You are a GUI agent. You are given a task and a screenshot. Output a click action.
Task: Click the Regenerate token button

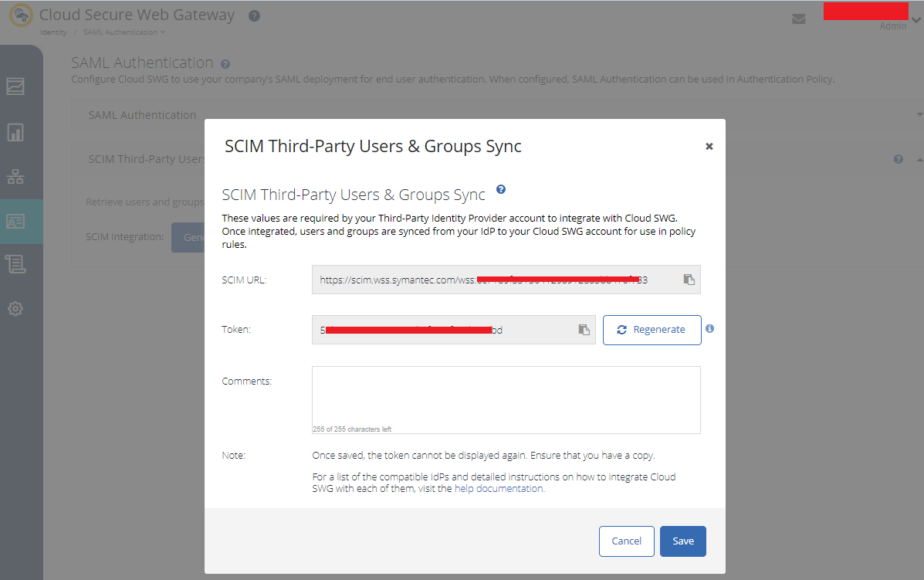(652, 330)
